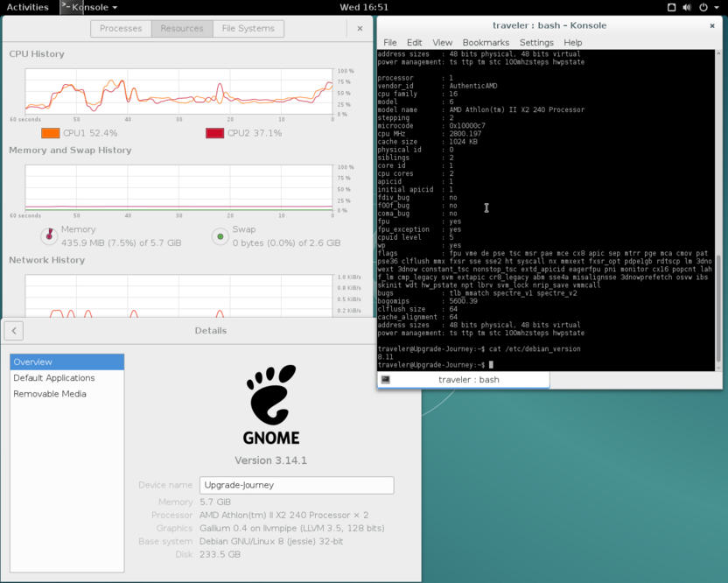
Task: Select Default Applications in Details sidebar
Action: tap(66, 377)
